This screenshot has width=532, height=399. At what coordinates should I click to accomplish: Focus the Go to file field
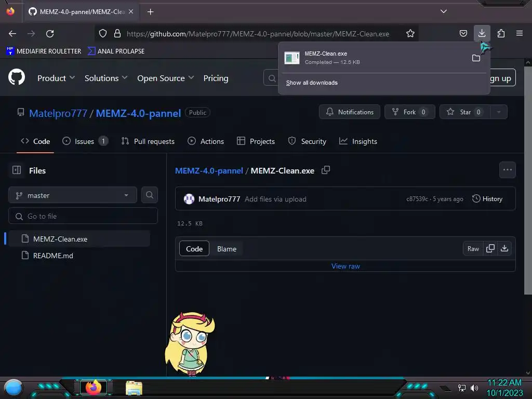tap(83, 216)
